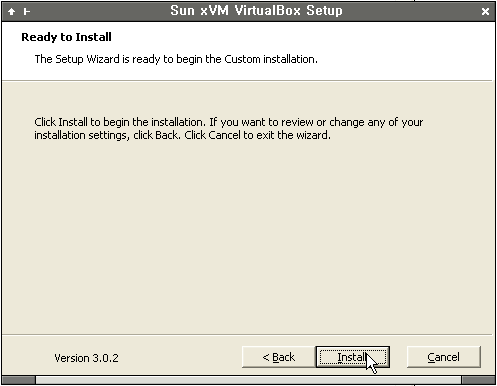Screen dimensions: 497x386
Task: Click the up arrow icon in title bar
Action: 11,12
